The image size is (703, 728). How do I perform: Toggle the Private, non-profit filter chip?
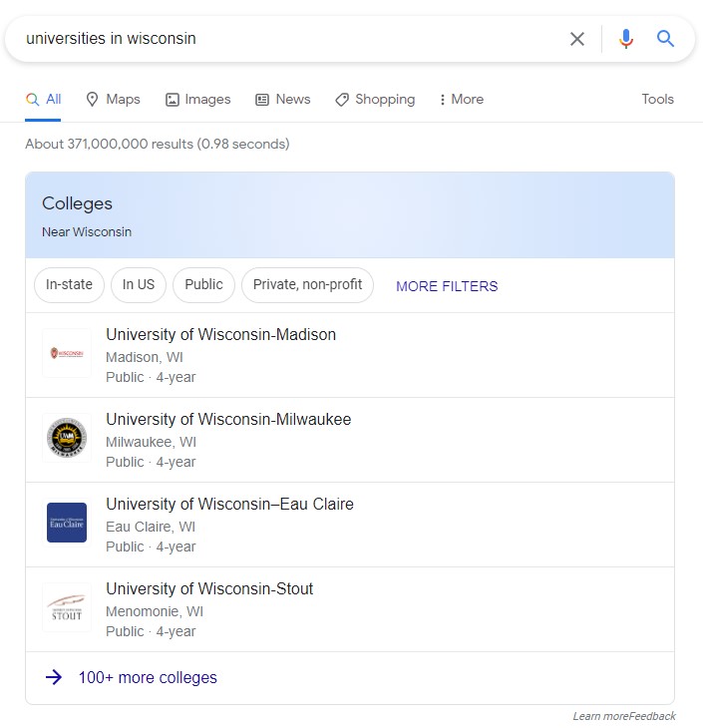307,284
